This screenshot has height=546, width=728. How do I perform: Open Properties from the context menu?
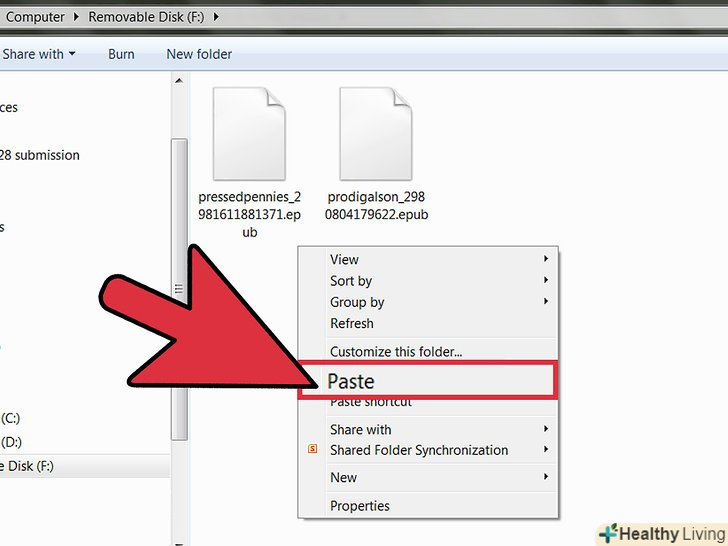pyautogui.click(x=360, y=506)
